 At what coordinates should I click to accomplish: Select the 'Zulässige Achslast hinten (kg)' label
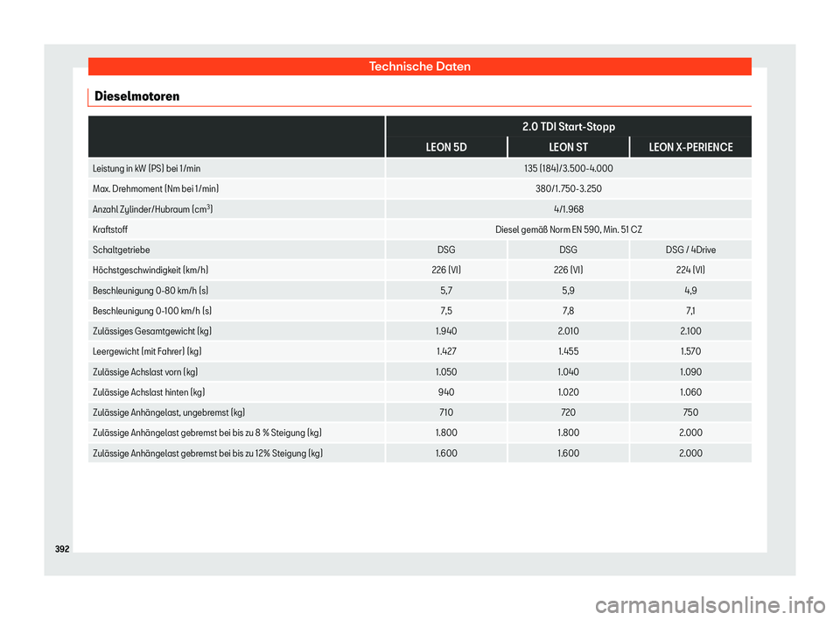pyautogui.click(x=149, y=392)
